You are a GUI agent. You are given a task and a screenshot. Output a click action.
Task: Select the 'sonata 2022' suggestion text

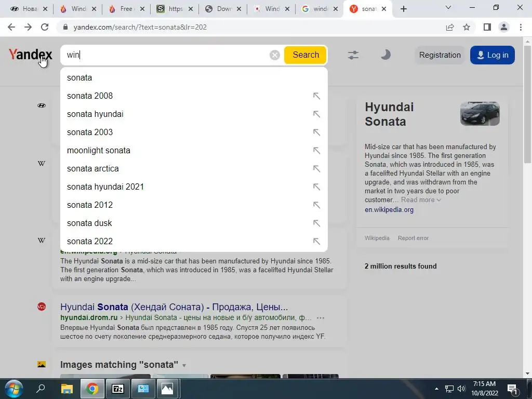click(x=89, y=241)
